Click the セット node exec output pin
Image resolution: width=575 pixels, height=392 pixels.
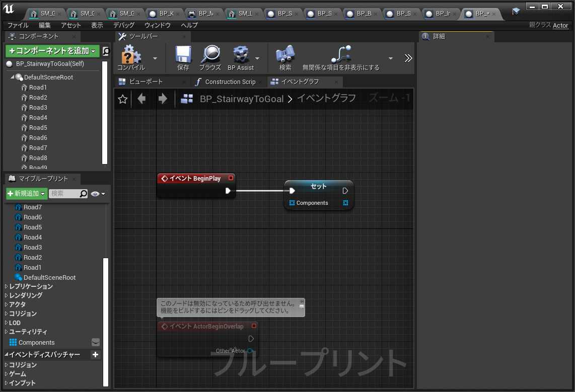pos(345,191)
